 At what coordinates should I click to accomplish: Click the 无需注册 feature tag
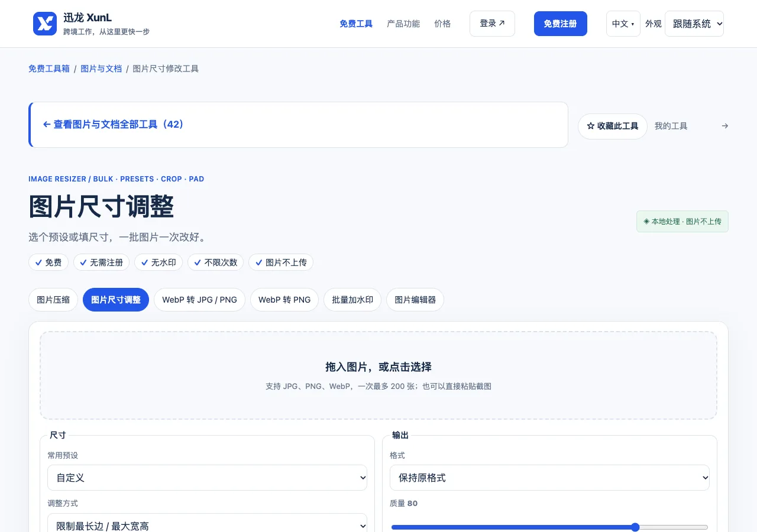(x=102, y=262)
